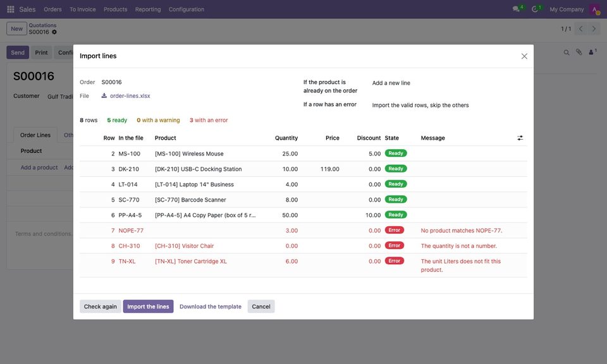The height and width of the screenshot is (364, 607).
Task: Click the Error badge for NOPE-77 row
Action: tap(395, 230)
